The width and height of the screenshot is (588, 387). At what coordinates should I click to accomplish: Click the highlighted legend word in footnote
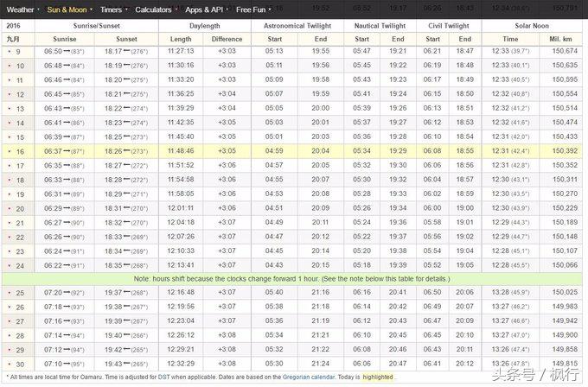click(378, 377)
